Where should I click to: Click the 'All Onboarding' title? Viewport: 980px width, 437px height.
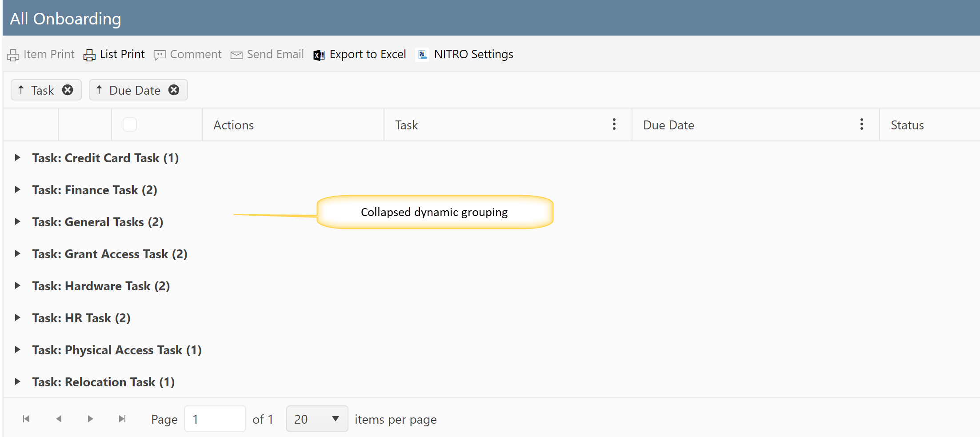pos(65,19)
